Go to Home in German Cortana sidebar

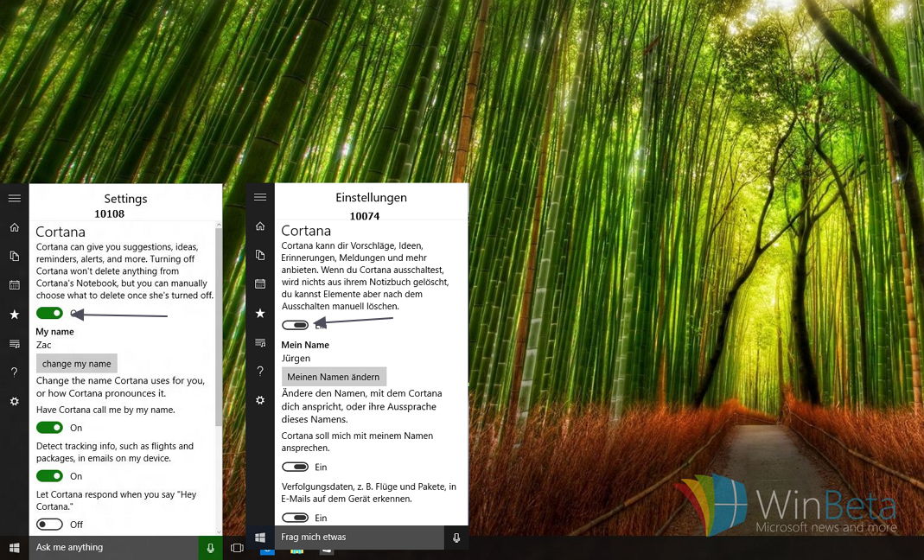260,226
